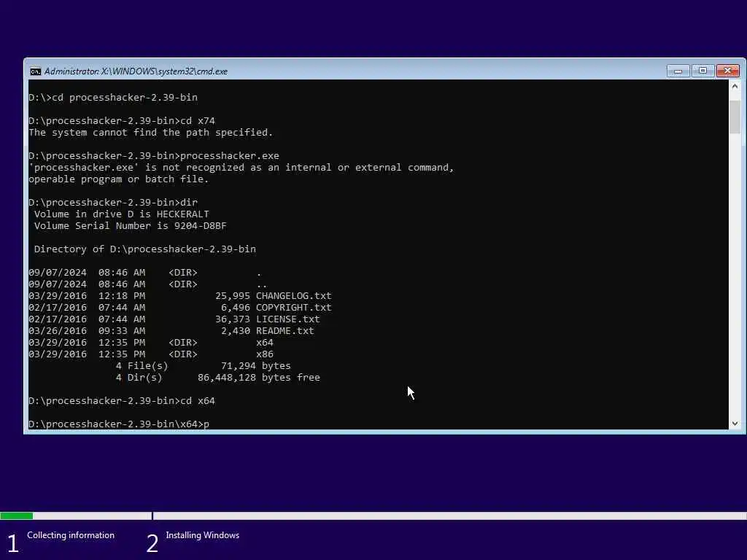Viewport: 747px width, 560px height.
Task: Click the green portion of the setup progress bar
Action: (x=17, y=516)
